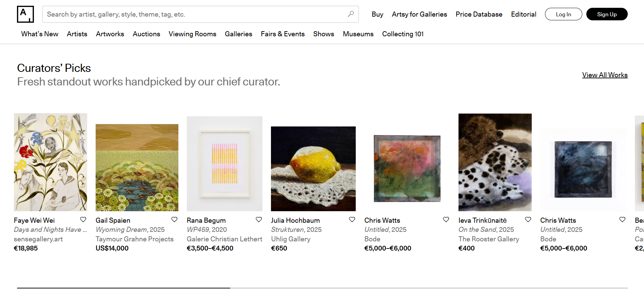Click price €3,500–€4,500
The image size is (644, 299).
point(210,248)
